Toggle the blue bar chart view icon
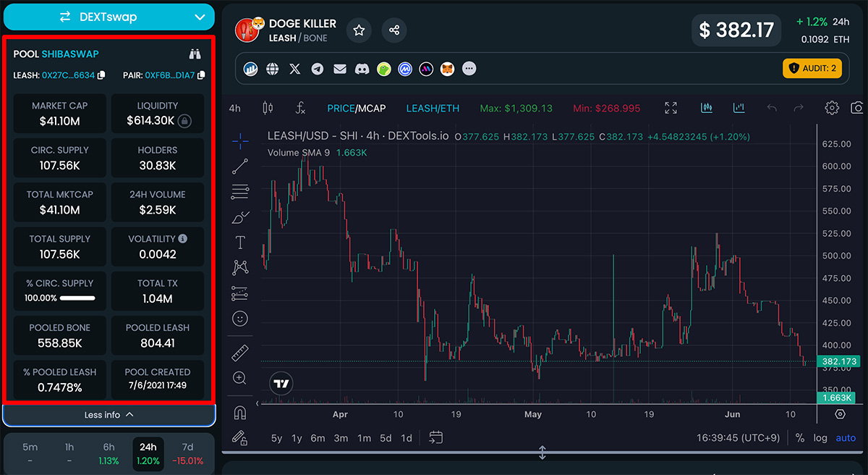868x475 pixels. point(739,108)
